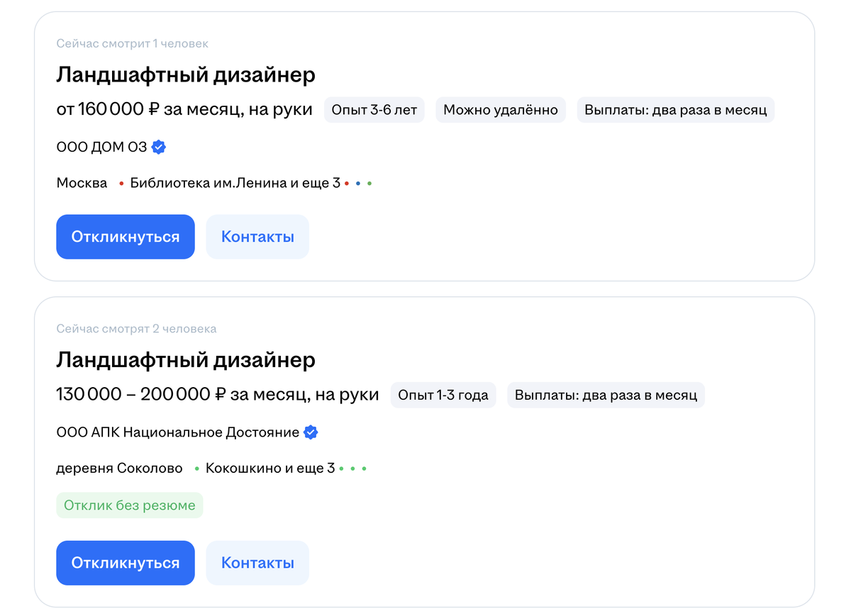
Task: Click Выплаты: два раза в месяц tag in ДОМ ОЗ card
Action: coord(676,110)
